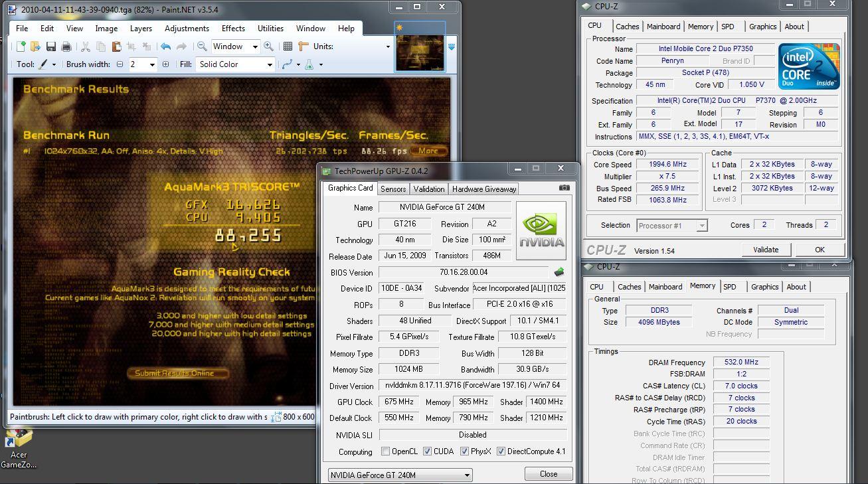This screenshot has width=868, height=484.
Task: Click the GPU-Z screenshot camera icon
Action: coord(564,188)
